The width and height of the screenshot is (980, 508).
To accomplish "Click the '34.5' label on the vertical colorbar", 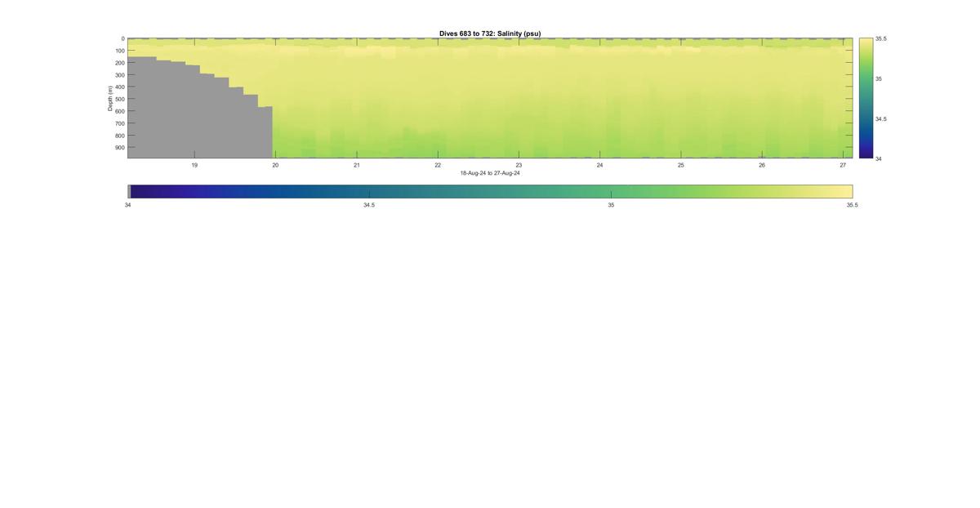I will 880,118.
